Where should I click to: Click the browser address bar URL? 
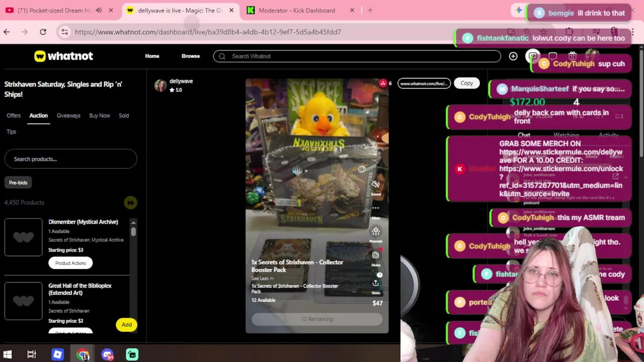[x=208, y=32]
